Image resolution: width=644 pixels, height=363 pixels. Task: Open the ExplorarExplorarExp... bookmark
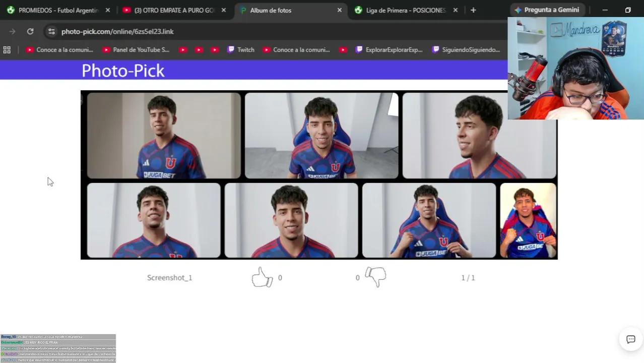tap(389, 50)
